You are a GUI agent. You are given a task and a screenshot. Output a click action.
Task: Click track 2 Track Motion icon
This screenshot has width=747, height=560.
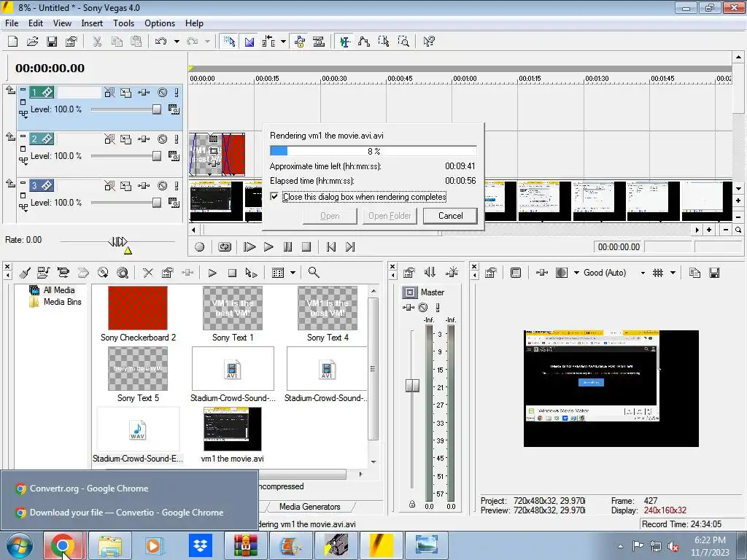[x=125, y=139]
